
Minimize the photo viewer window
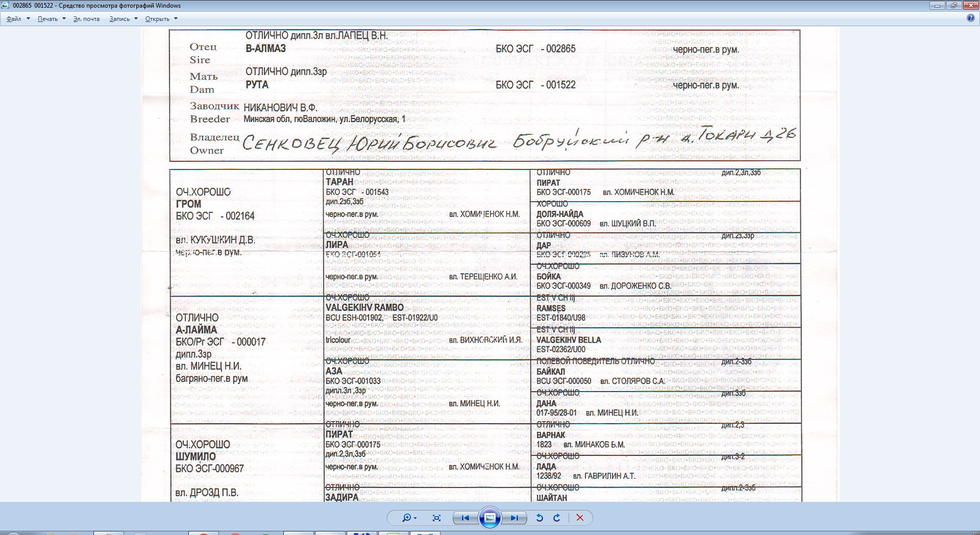pos(937,6)
